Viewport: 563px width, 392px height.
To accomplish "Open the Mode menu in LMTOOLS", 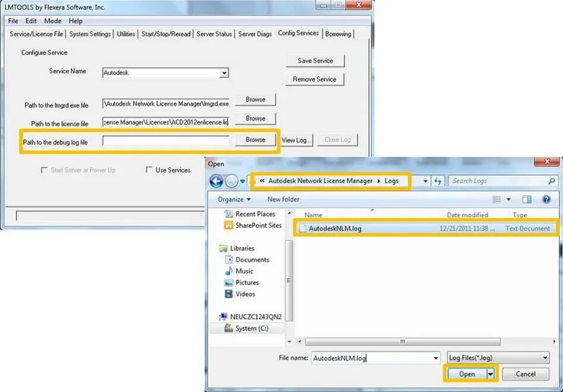I will click(53, 21).
